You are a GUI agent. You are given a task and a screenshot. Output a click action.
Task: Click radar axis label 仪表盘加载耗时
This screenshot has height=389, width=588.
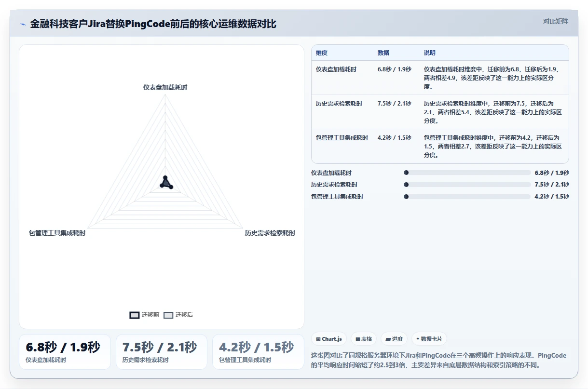click(165, 87)
